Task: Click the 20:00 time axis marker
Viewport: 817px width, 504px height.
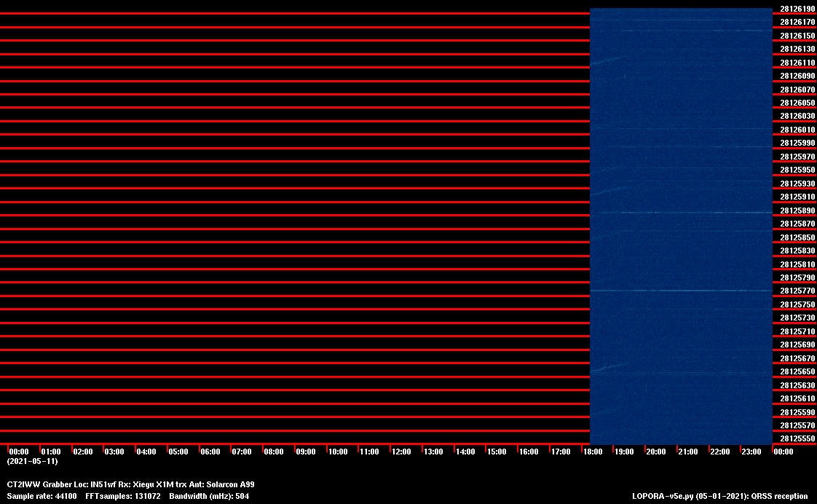Action: (656, 452)
